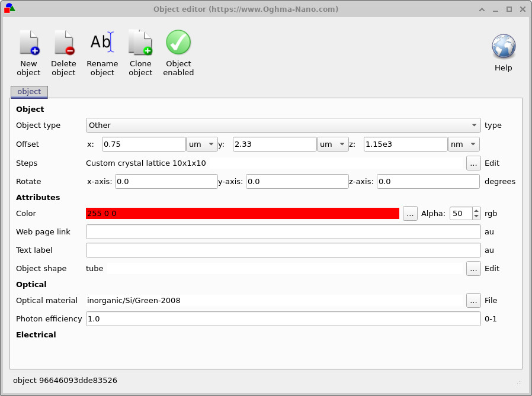Click the y offset field with 2.33
The image size is (532, 396).
click(275, 144)
